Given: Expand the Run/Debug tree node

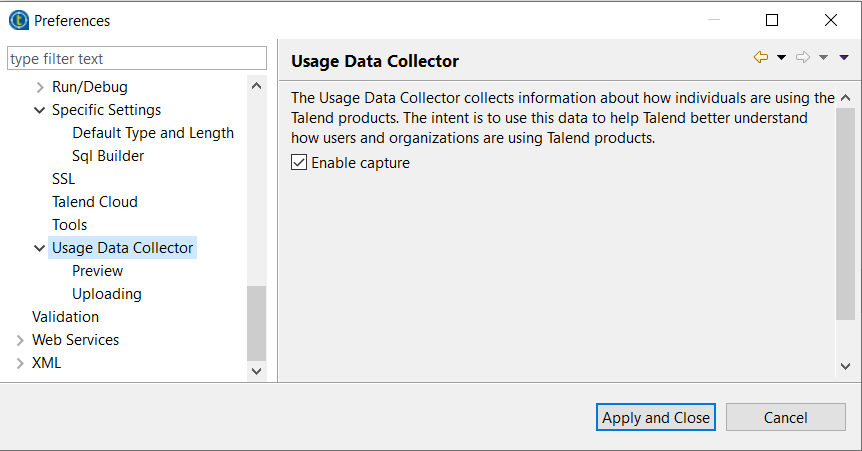Looking at the screenshot, I should point(40,87).
